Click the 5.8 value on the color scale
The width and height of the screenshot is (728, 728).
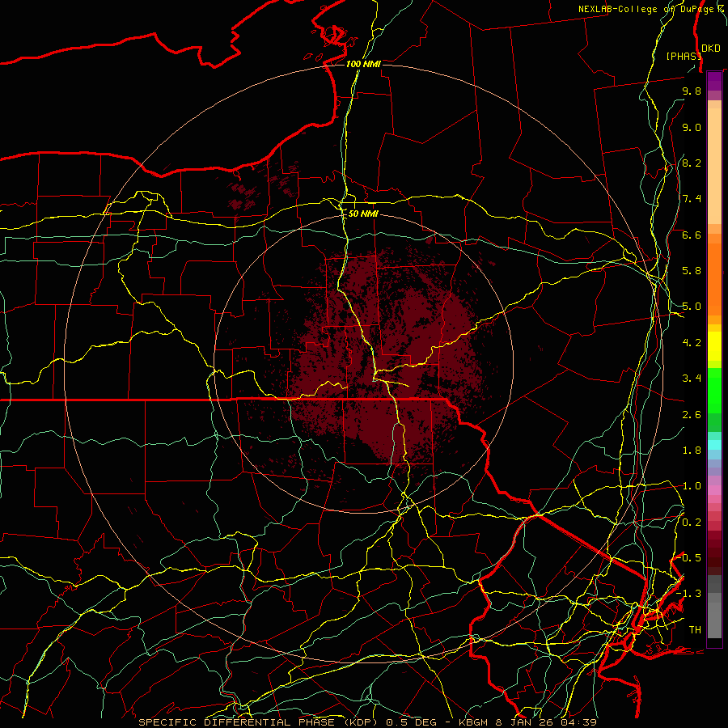pyautogui.click(x=692, y=271)
